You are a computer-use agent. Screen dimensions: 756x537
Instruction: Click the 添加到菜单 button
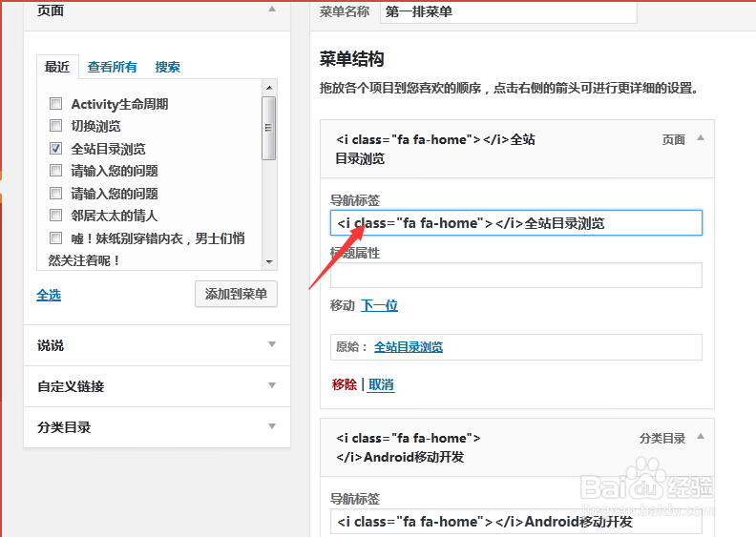pyautogui.click(x=237, y=294)
